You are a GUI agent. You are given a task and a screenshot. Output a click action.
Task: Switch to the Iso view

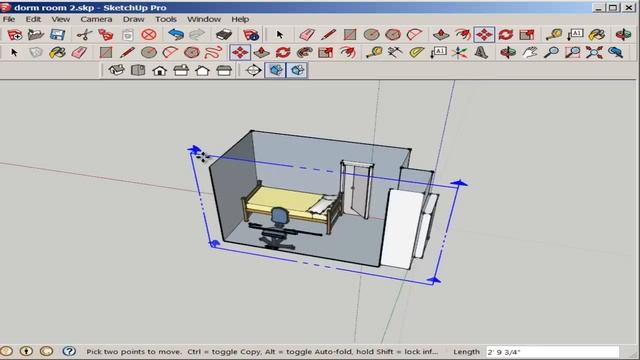coord(116,70)
